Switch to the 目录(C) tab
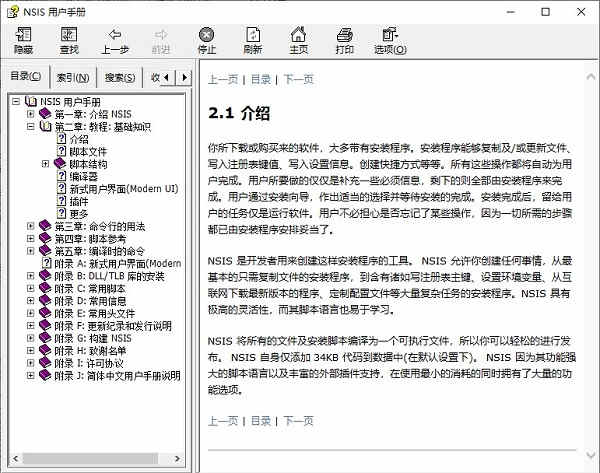Viewport: 600px width, 473px height. pyautogui.click(x=25, y=76)
